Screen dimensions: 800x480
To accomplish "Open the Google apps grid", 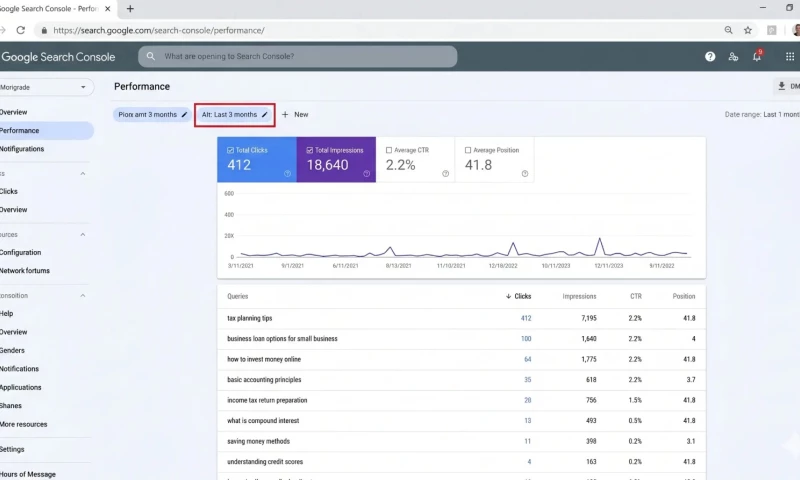I will pos(790,57).
